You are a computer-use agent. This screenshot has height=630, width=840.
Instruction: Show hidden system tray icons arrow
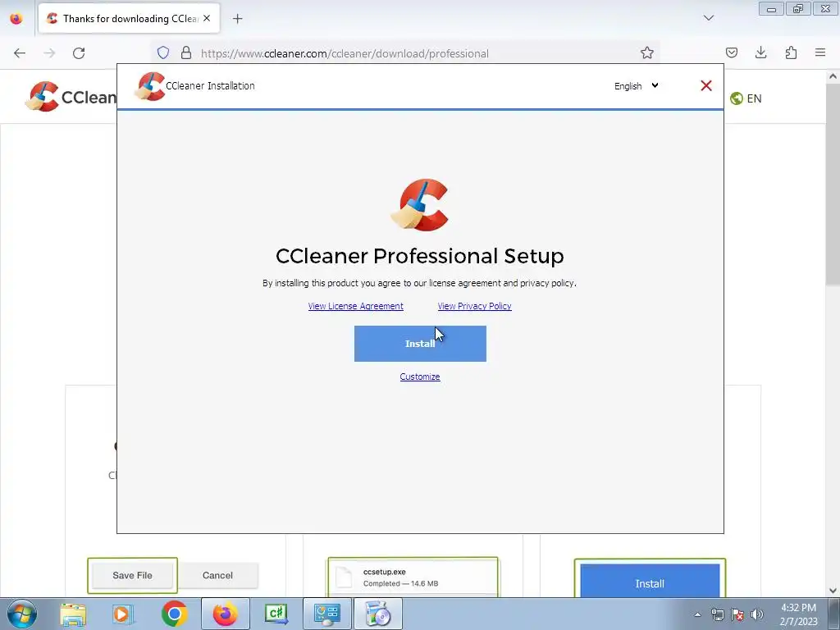pos(697,614)
